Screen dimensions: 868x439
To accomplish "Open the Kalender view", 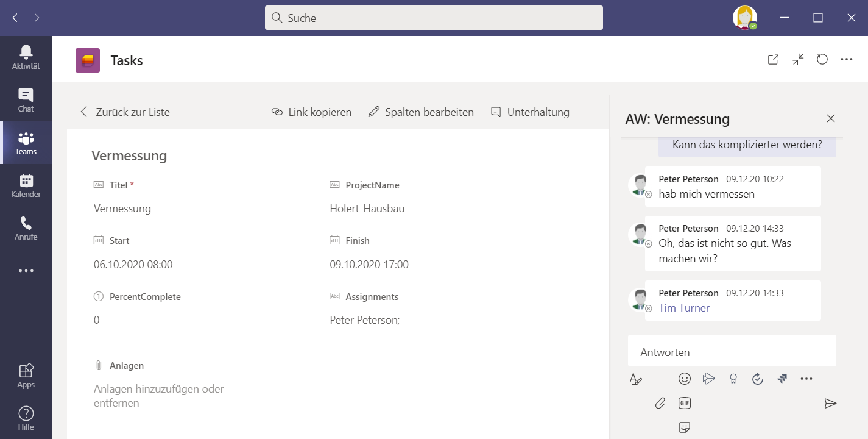I will (x=26, y=185).
